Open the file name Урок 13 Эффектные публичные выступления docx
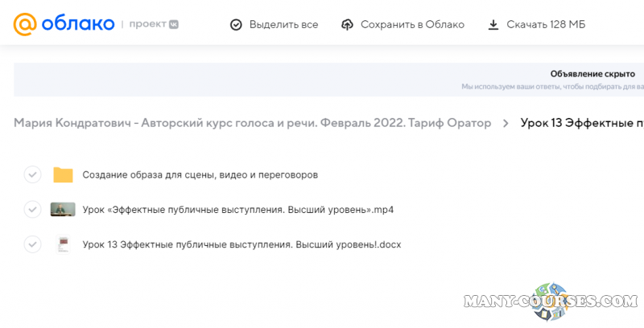Image resolution: width=644 pixels, height=328 pixels. (x=242, y=244)
